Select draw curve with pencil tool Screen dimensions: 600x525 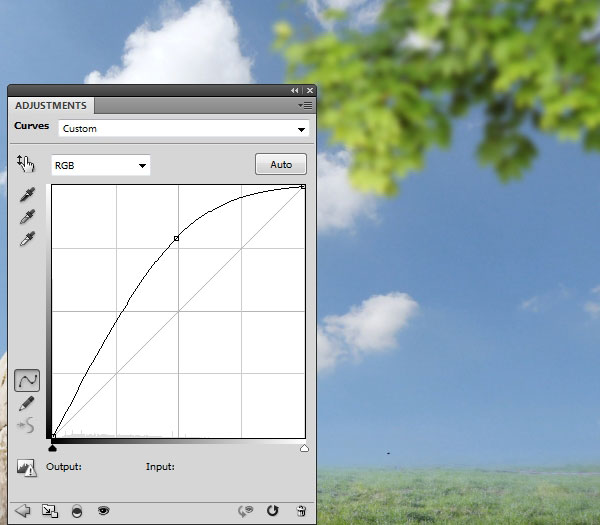click(26, 404)
